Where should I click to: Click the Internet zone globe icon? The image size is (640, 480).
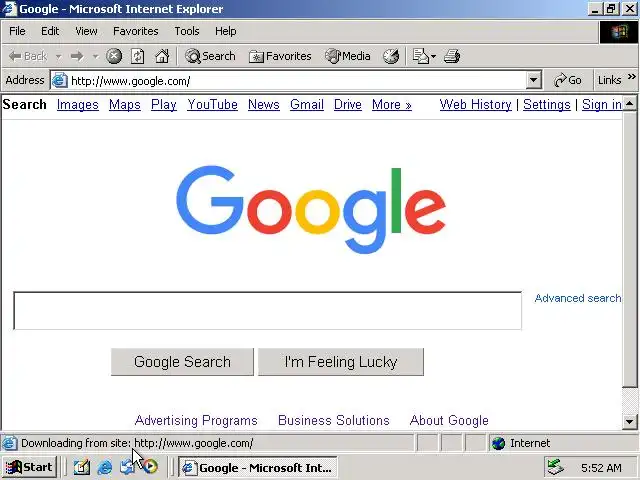(x=498, y=443)
